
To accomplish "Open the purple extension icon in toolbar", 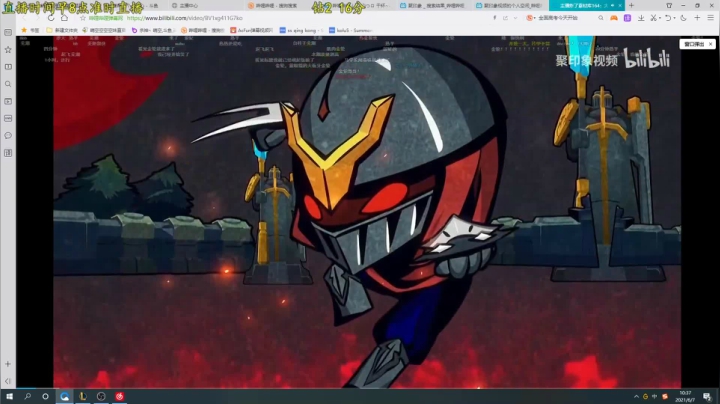I will [x=627, y=18].
